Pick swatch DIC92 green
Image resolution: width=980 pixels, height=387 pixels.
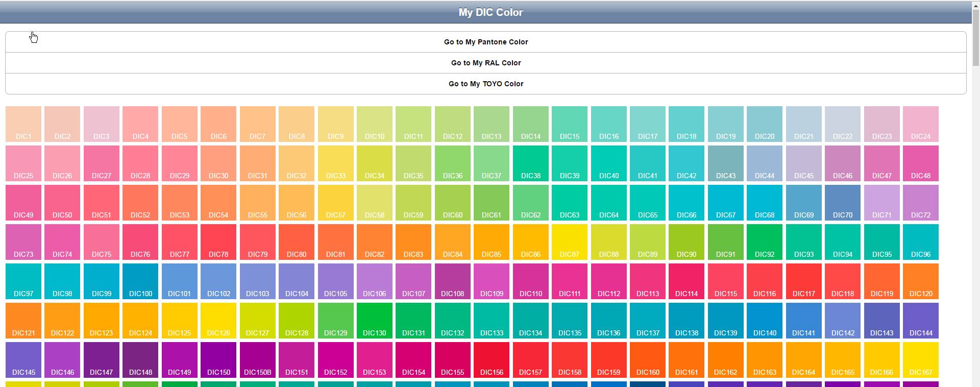click(765, 242)
